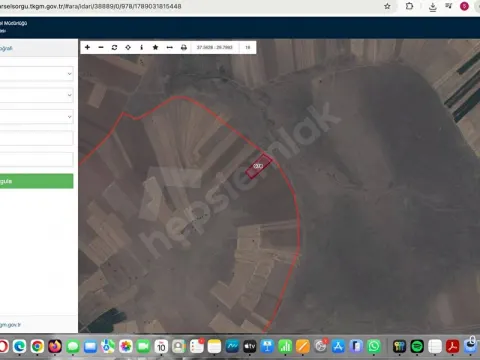
Task: Open Messages app in the dock
Action: click(x=73, y=347)
